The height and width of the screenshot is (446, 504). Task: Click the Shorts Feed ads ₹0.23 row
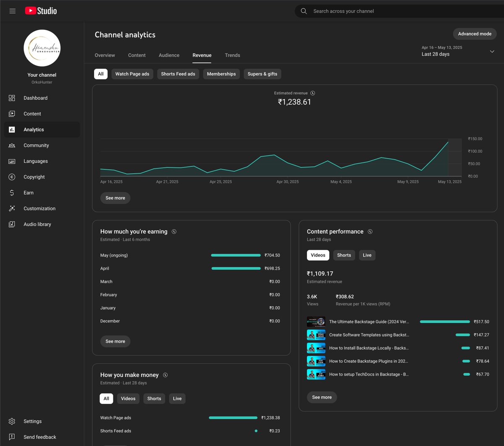[190, 431]
